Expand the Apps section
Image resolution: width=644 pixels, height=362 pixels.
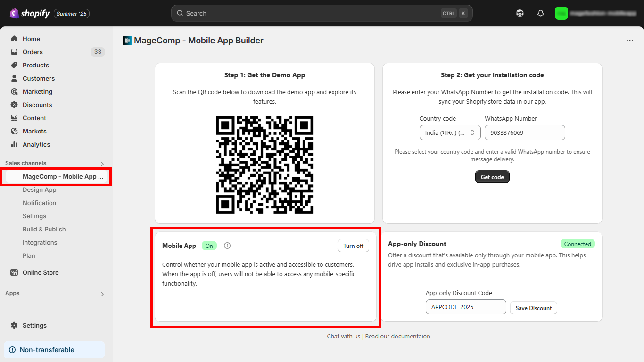pos(102,294)
